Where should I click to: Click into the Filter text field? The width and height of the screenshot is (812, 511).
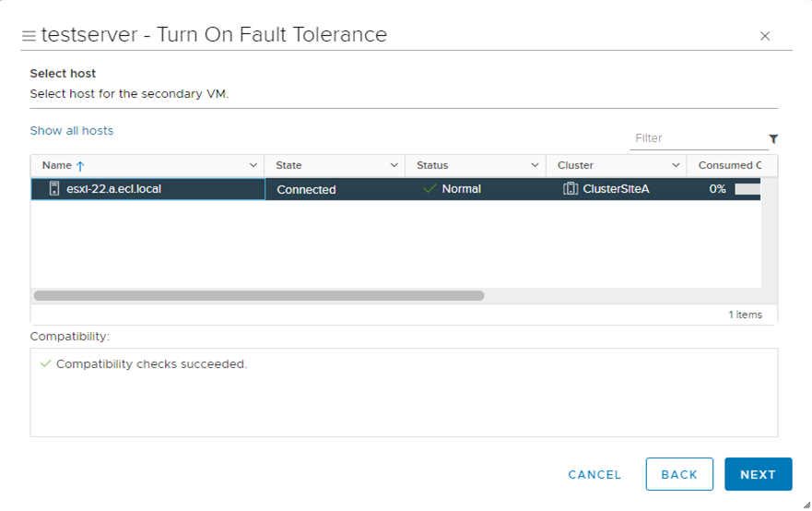698,138
